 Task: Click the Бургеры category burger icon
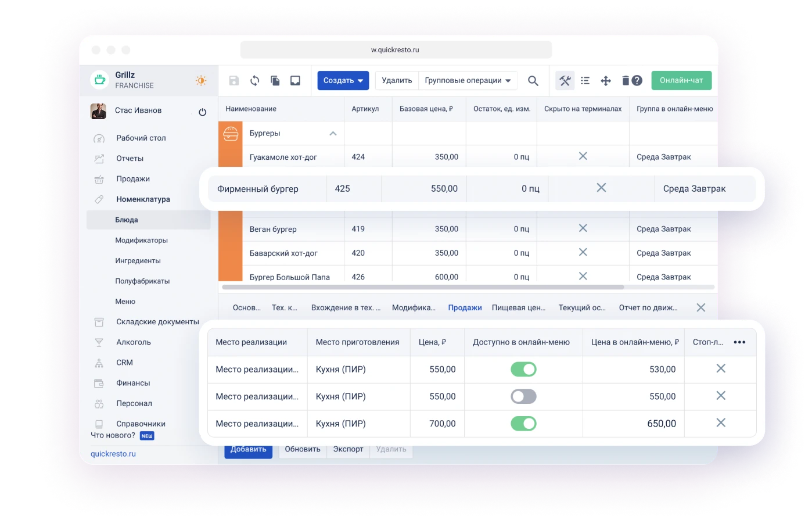tap(231, 134)
